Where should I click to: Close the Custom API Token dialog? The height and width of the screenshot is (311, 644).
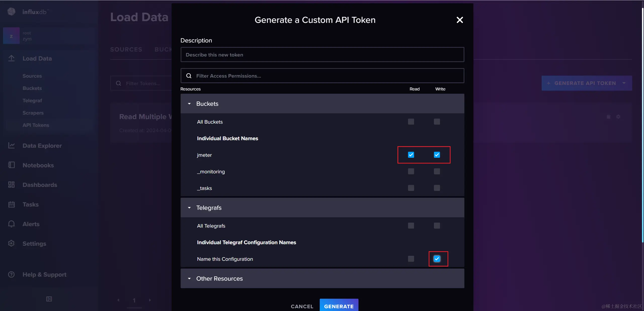click(460, 20)
